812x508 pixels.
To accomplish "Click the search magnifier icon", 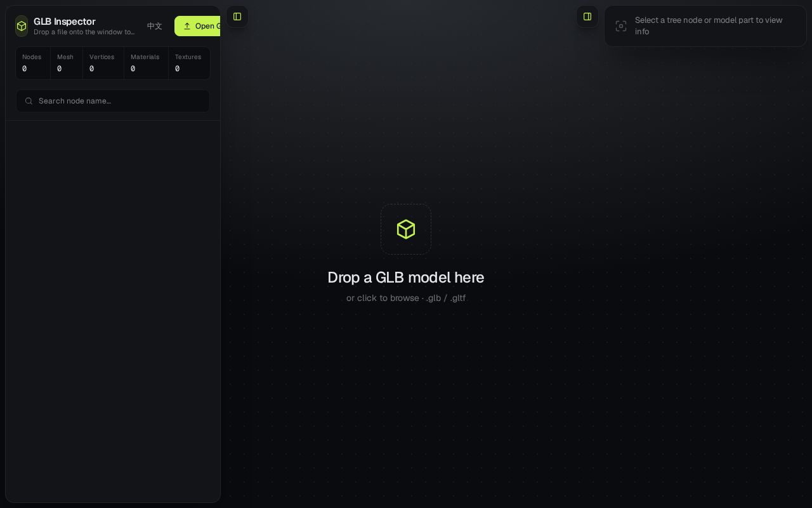I will [29, 101].
